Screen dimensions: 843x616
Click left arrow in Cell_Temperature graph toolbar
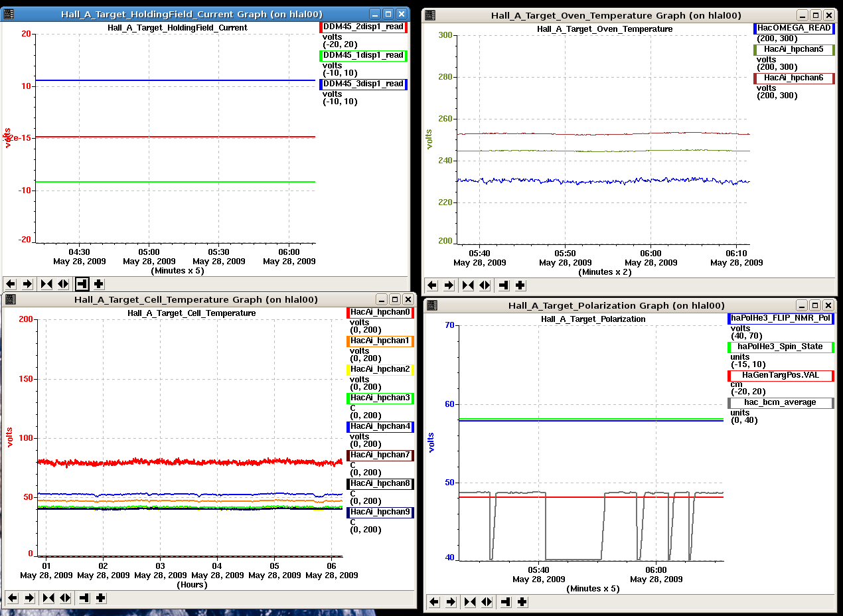[13, 598]
